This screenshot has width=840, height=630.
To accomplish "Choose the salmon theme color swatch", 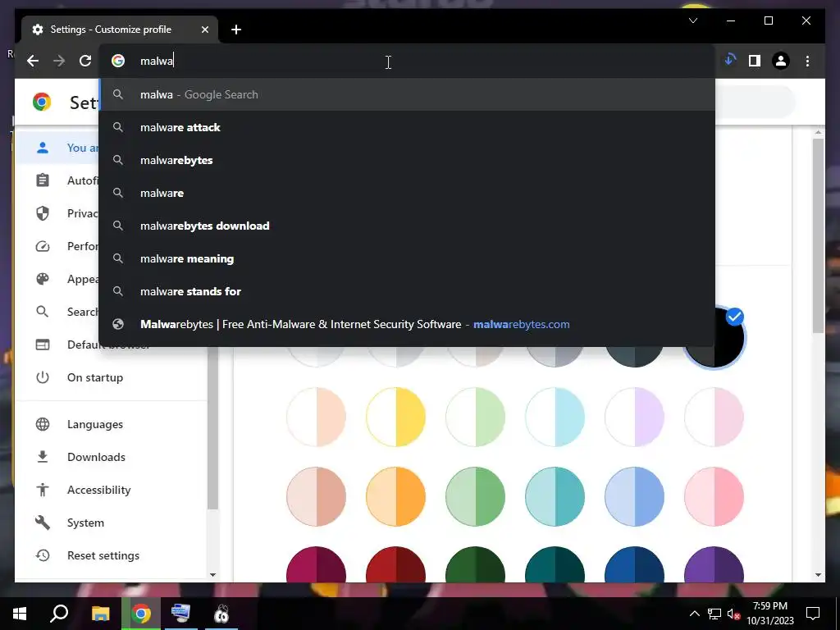I will coord(316,496).
